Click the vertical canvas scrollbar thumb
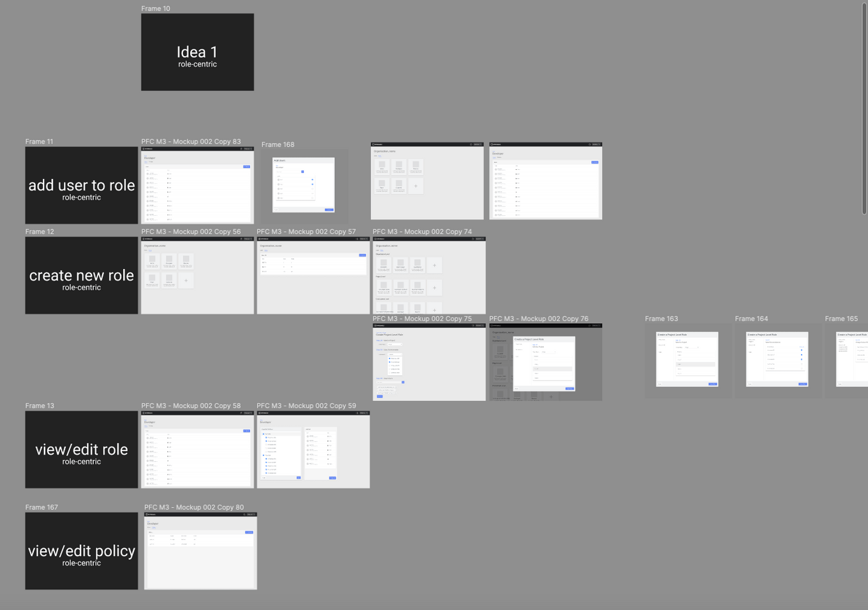 click(864, 109)
